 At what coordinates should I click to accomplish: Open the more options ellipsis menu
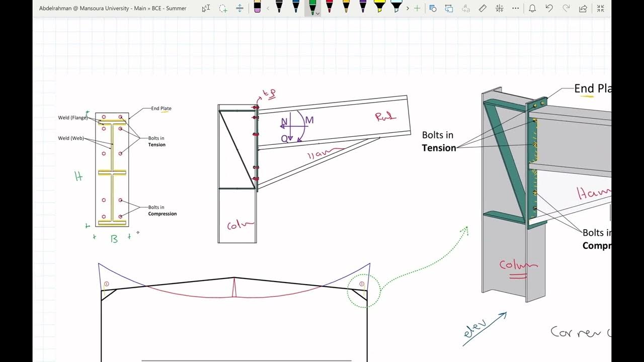(x=516, y=8)
